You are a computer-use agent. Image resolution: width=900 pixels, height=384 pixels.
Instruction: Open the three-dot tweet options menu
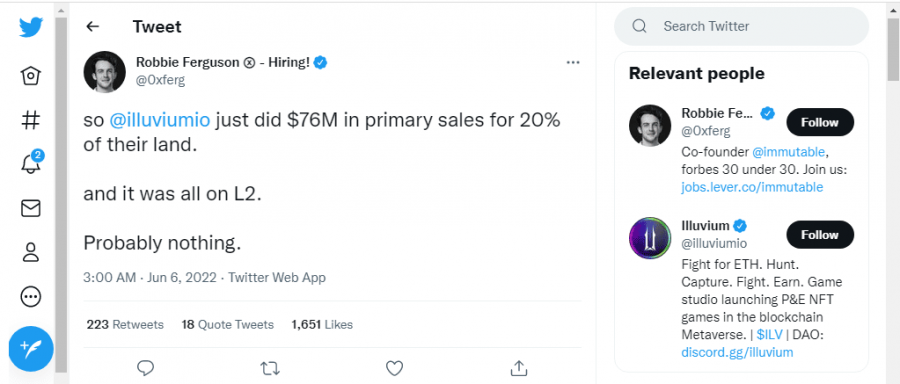[573, 63]
